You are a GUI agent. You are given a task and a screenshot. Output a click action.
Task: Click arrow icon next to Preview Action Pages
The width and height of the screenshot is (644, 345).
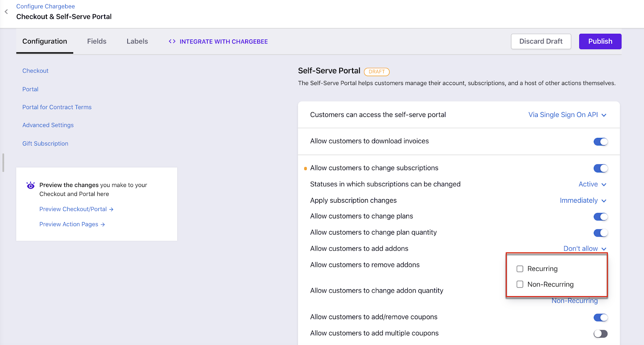click(x=103, y=224)
